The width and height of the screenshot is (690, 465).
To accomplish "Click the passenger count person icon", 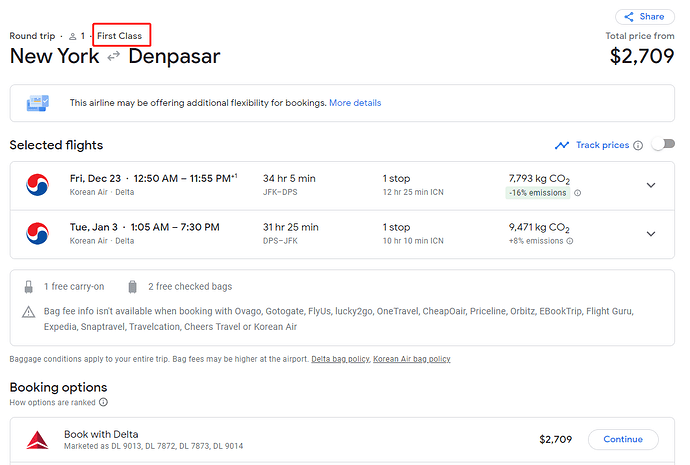I will [73, 36].
